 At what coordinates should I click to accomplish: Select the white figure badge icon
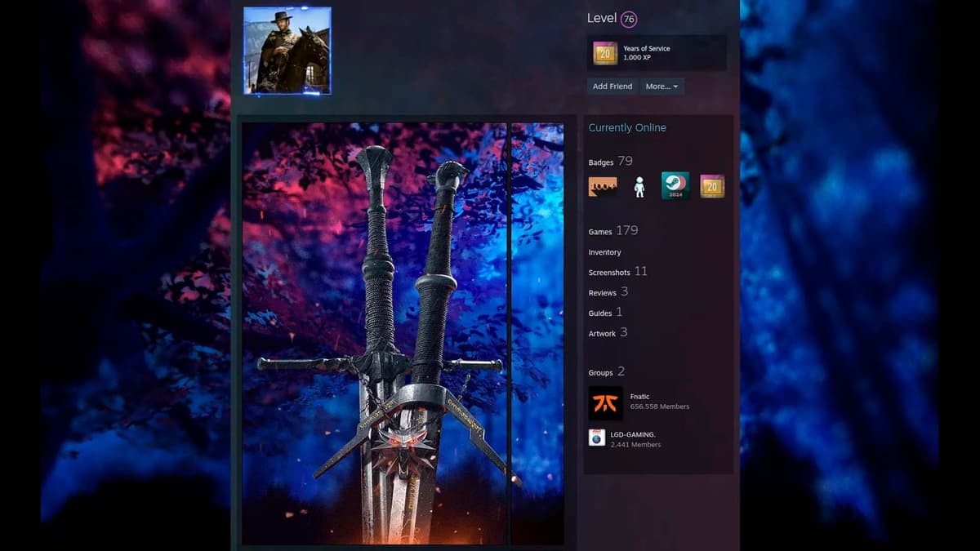point(639,187)
